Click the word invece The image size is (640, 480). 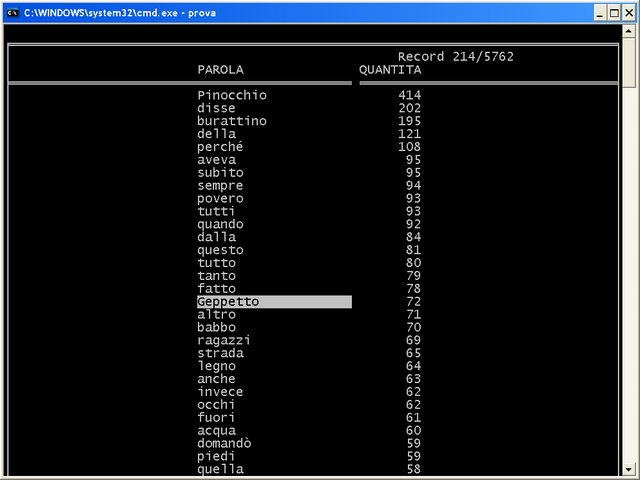(220, 392)
